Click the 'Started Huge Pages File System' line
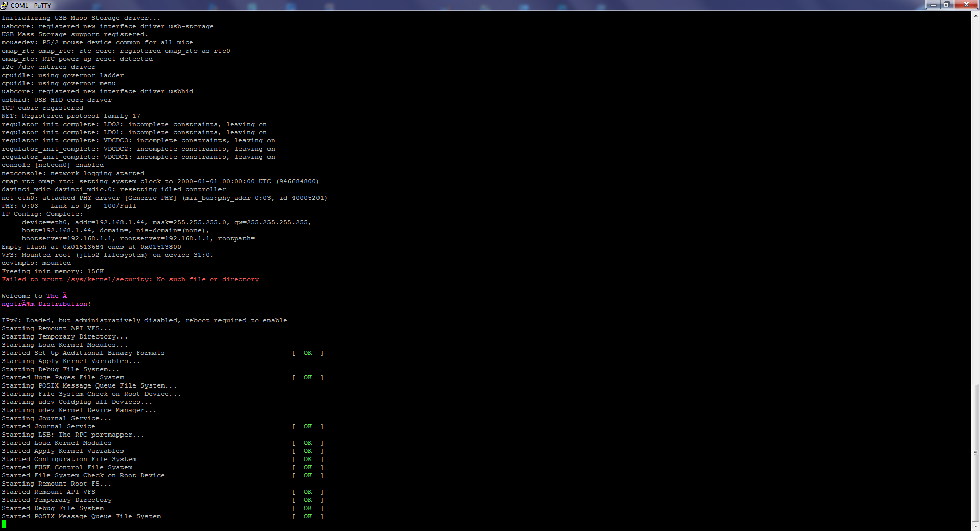 (63, 378)
